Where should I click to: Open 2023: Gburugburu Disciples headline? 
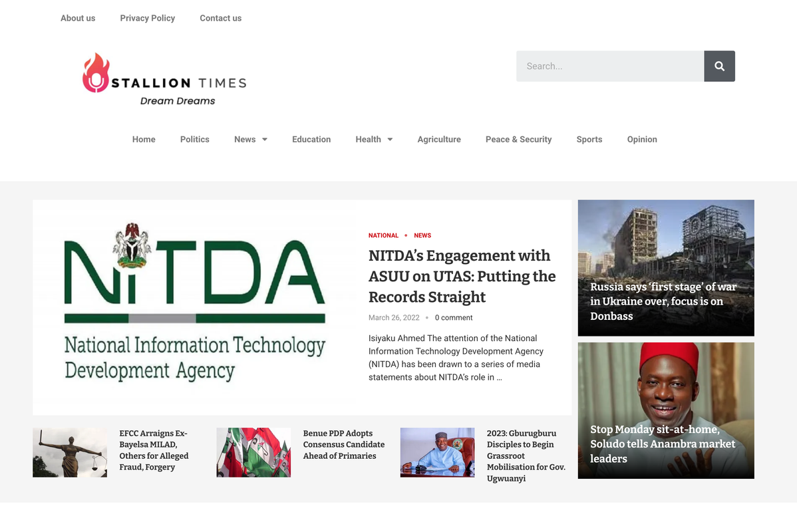click(x=526, y=456)
